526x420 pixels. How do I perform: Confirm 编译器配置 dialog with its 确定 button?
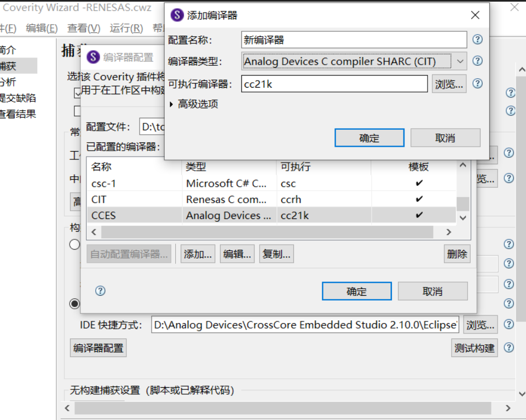pos(357,291)
